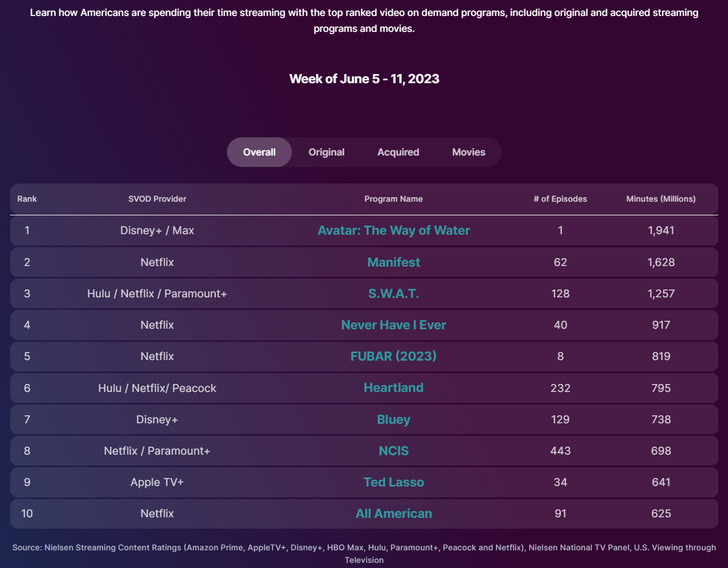728x568 pixels.
Task: Open the Movies tab
Action: [x=468, y=152]
